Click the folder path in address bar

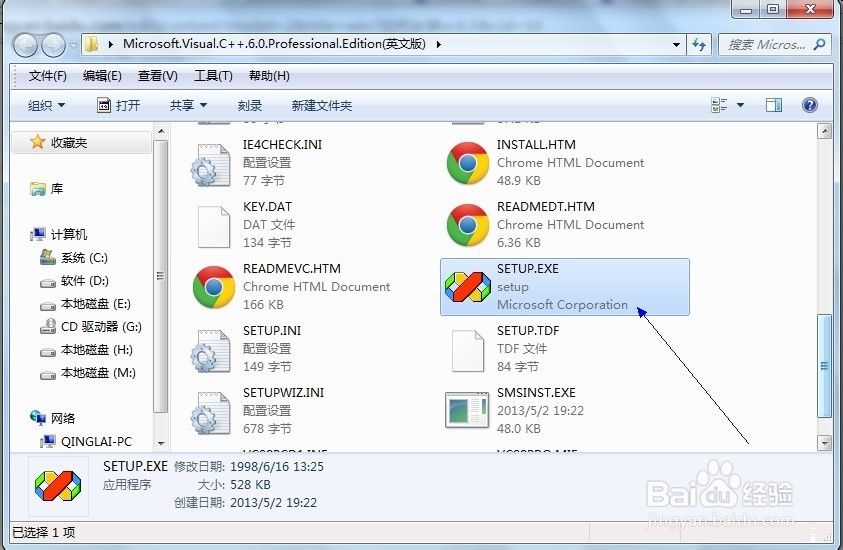click(x=274, y=44)
